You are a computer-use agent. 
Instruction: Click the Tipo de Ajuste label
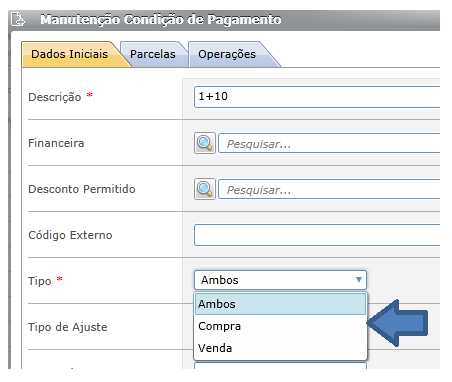[x=68, y=327]
